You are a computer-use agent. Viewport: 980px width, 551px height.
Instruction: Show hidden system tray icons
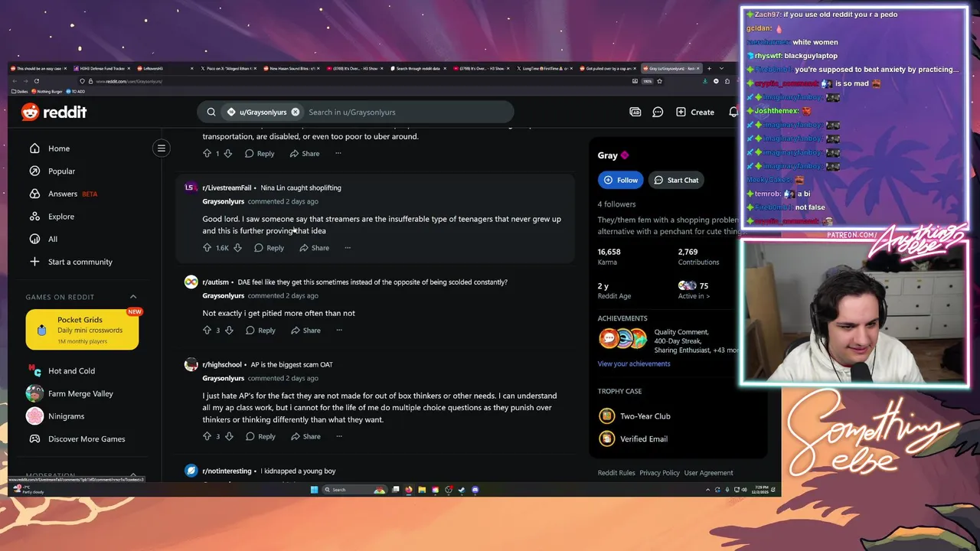[707, 490]
